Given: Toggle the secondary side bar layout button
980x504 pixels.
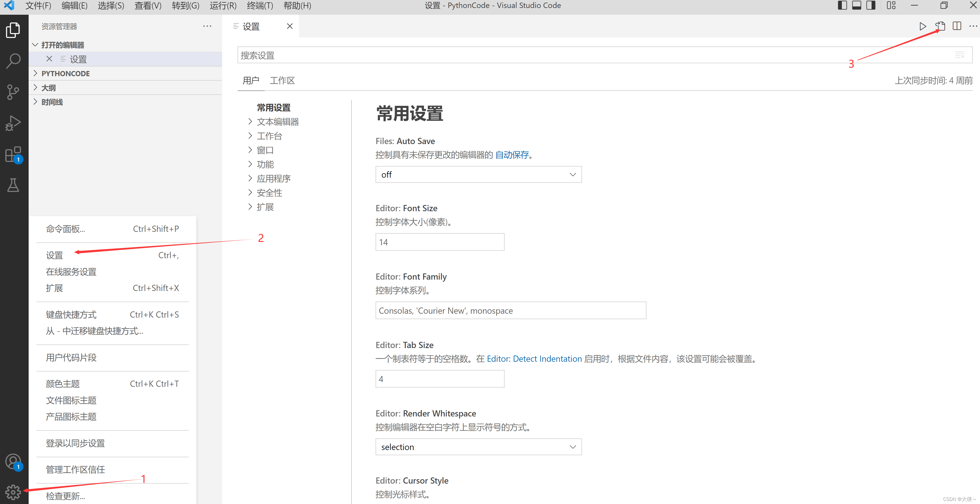Looking at the screenshot, I should (870, 5).
